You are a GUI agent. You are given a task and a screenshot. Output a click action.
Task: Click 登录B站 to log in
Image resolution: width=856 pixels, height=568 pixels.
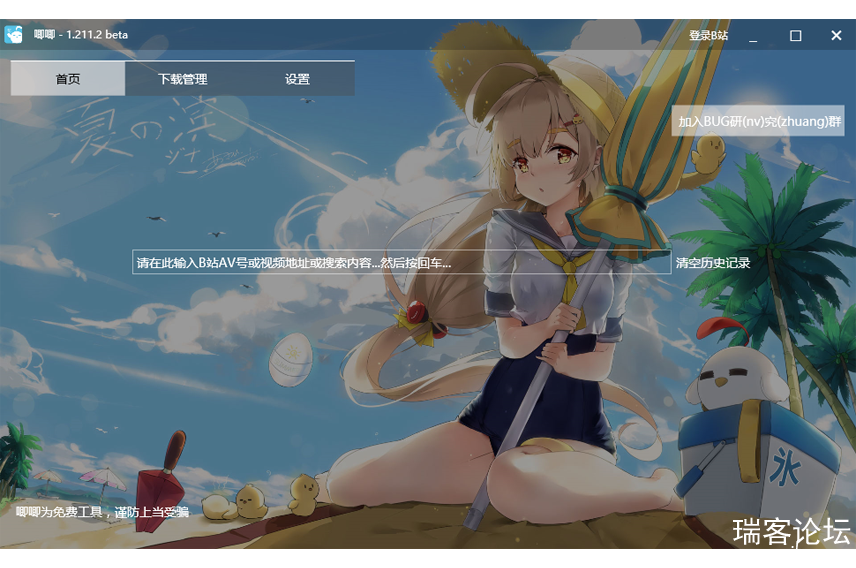coord(708,36)
